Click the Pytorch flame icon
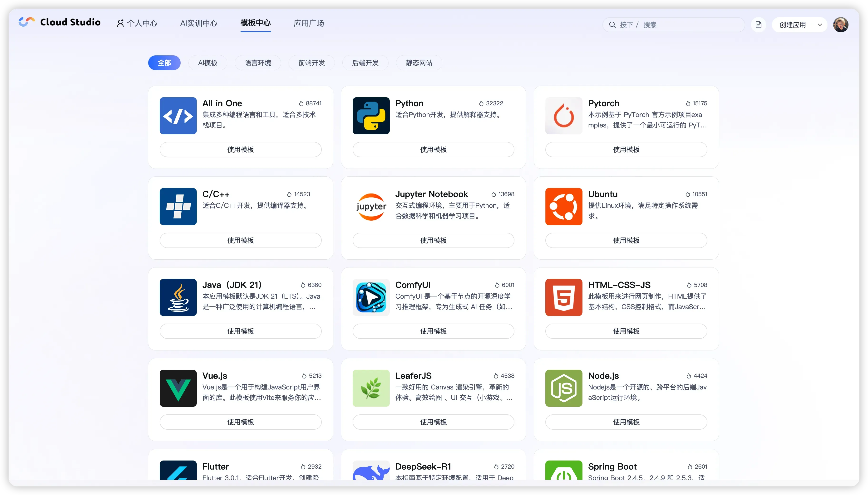Screen dimensions: 868x495 click(x=564, y=116)
